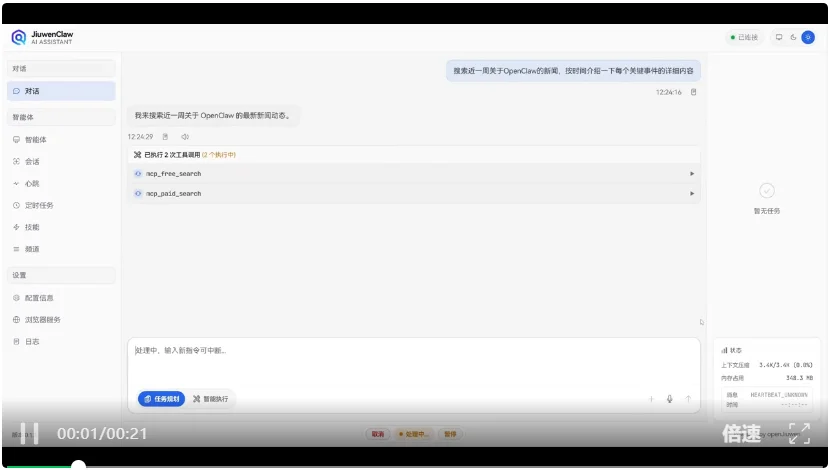Open 定时任务 in the sidebar

point(39,205)
